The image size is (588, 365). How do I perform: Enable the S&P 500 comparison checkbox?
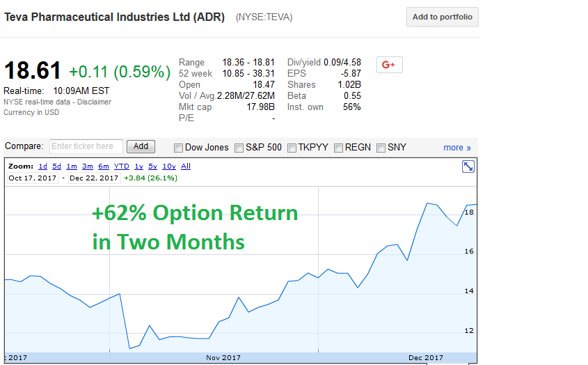pos(239,148)
